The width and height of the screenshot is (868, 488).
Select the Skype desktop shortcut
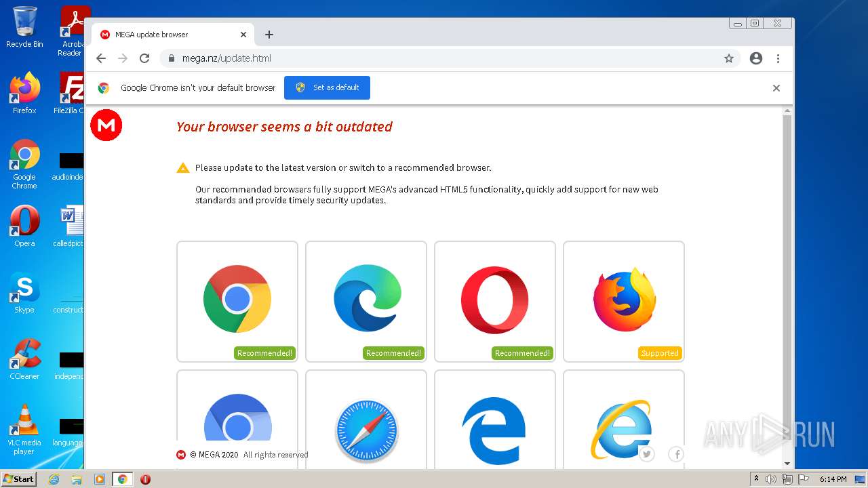click(x=24, y=292)
